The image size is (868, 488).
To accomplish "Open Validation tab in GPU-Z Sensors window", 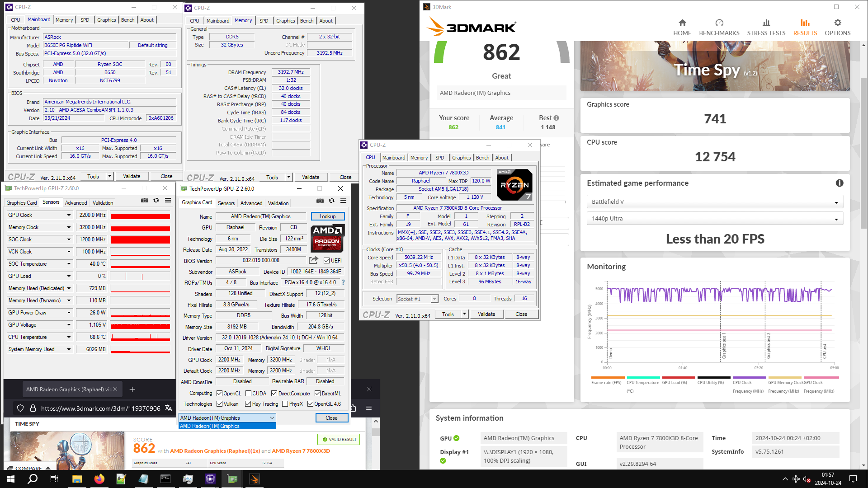I will 103,203.
